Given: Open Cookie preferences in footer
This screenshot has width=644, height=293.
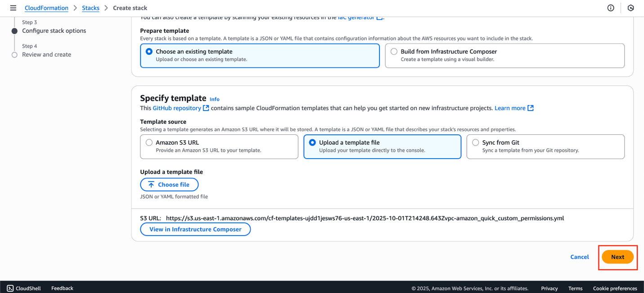Looking at the screenshot, I should [x=615, y=289].
